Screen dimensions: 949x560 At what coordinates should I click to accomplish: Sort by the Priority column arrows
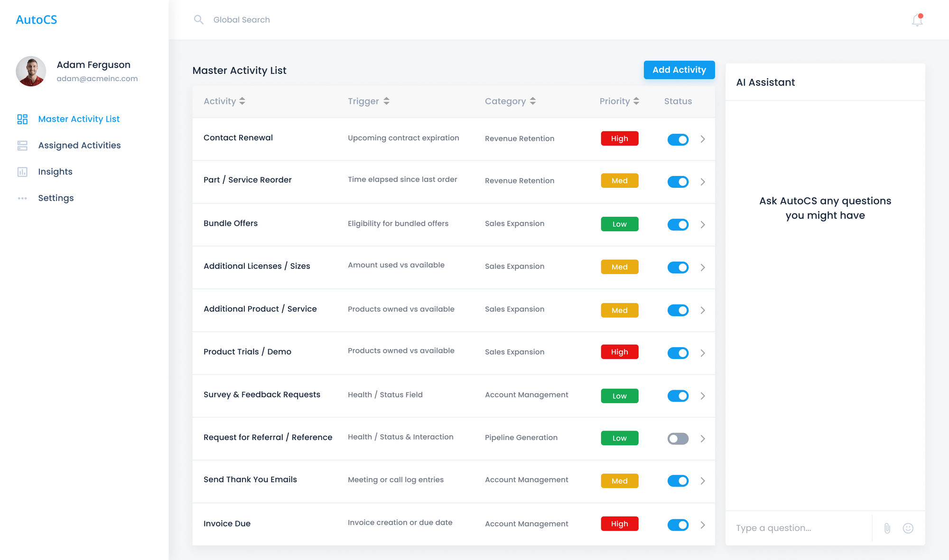tap(636, 101)
